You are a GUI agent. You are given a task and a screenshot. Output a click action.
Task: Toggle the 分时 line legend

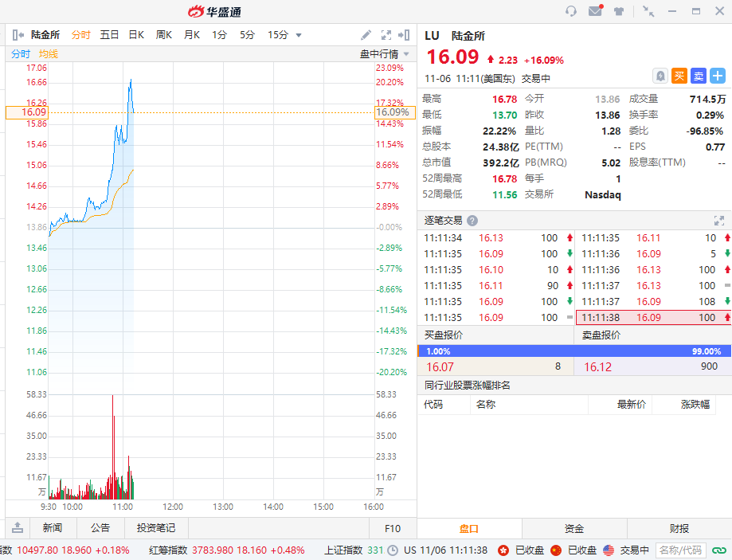coord(21,54)
